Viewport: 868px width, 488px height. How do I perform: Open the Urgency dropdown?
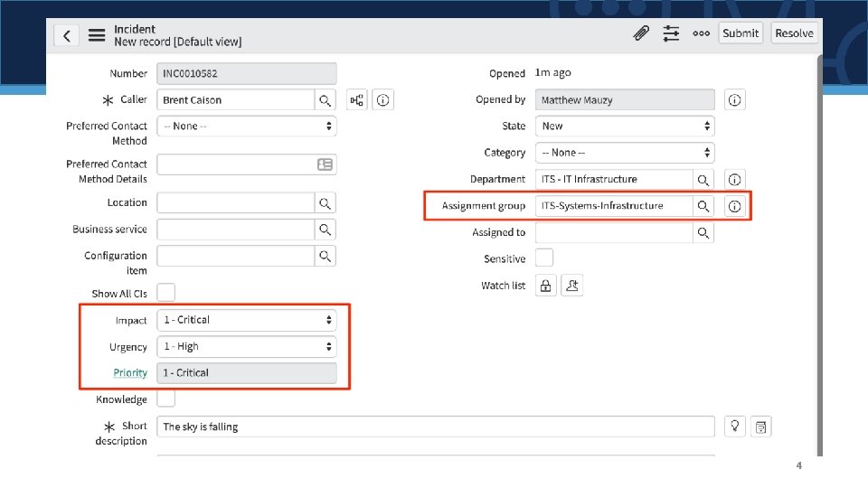[246, 346]
